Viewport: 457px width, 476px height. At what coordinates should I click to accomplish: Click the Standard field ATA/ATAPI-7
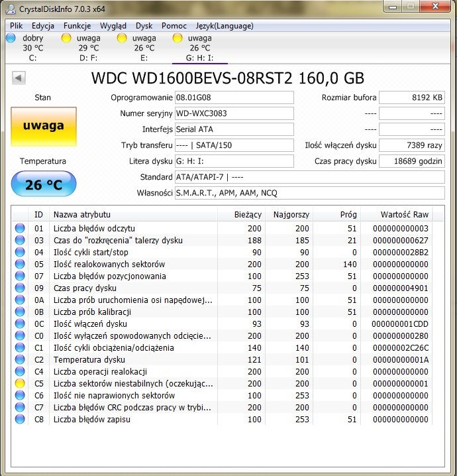pyautogui.click(x=310, y=177)
